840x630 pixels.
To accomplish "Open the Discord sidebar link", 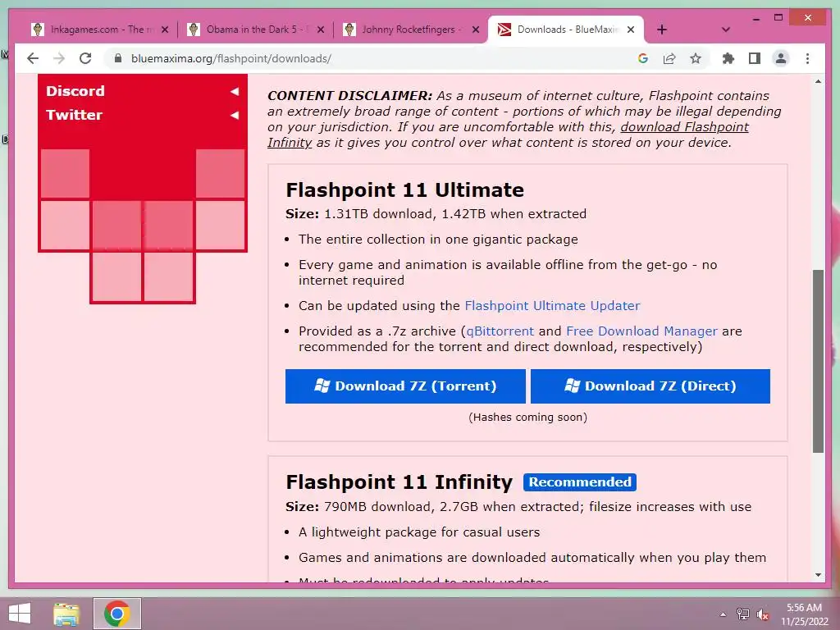I will pos(75,91).
